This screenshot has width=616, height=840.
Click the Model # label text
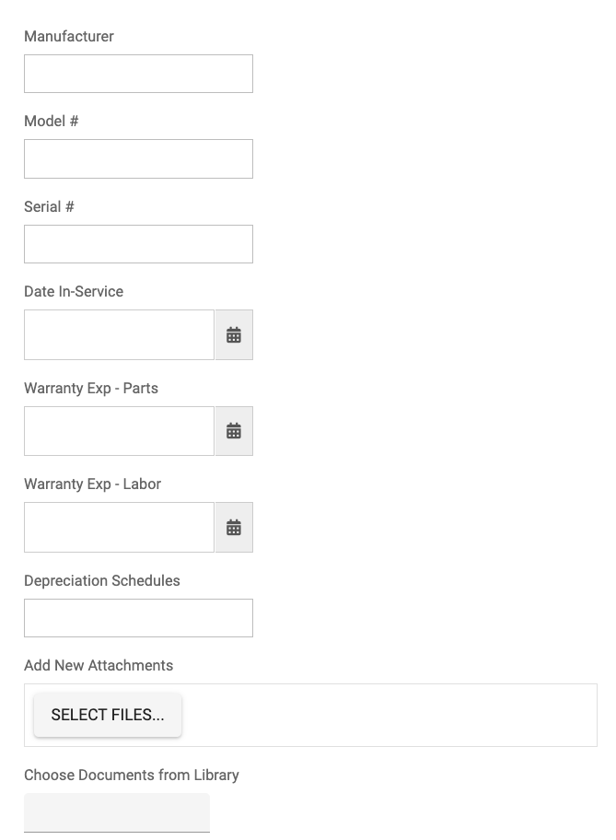click(52, 122)
